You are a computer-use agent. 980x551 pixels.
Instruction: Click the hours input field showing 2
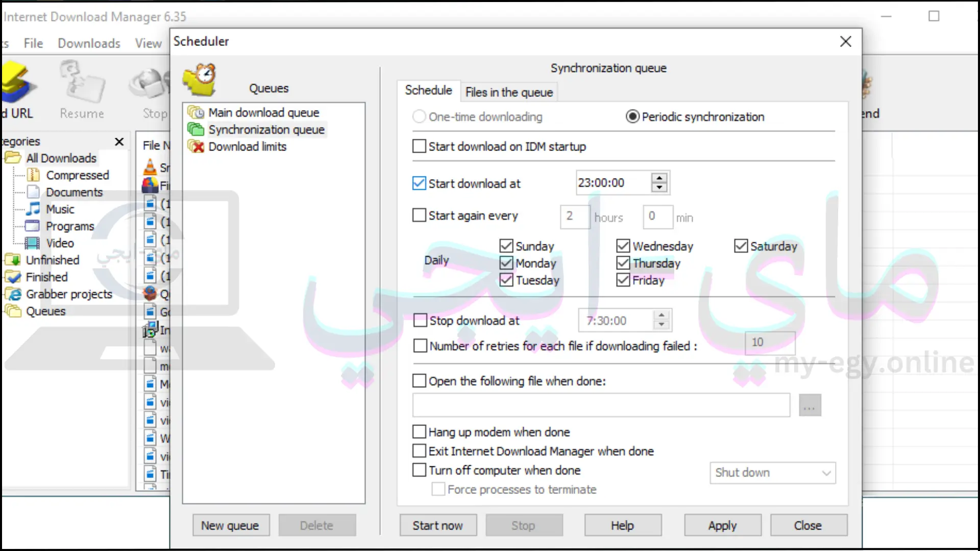[575, 216]
